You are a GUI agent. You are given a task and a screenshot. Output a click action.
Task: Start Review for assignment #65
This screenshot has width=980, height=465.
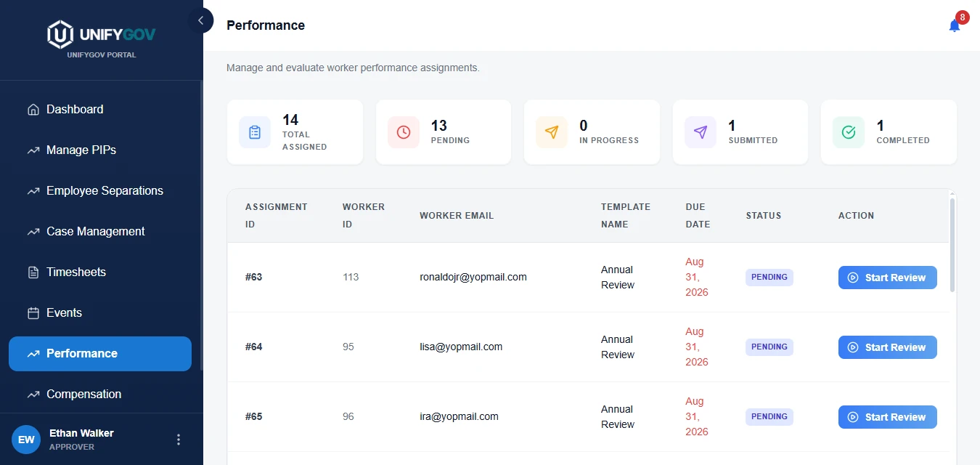(x=888, y=417)
